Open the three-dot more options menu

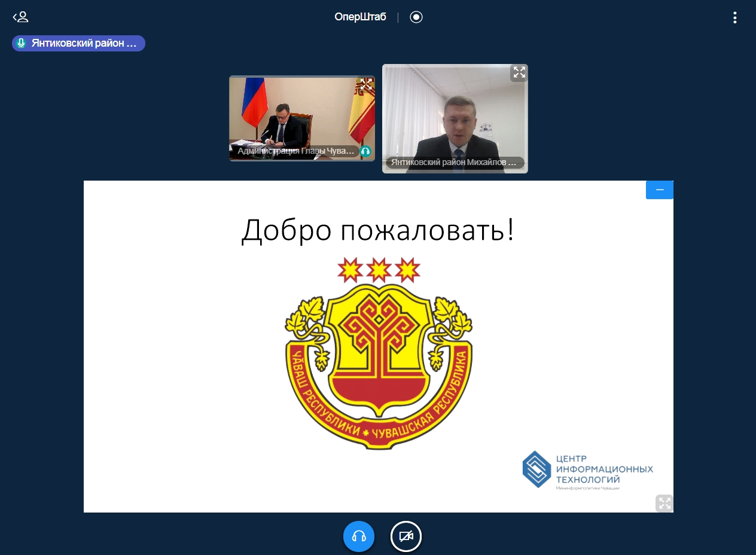(735, 17)
